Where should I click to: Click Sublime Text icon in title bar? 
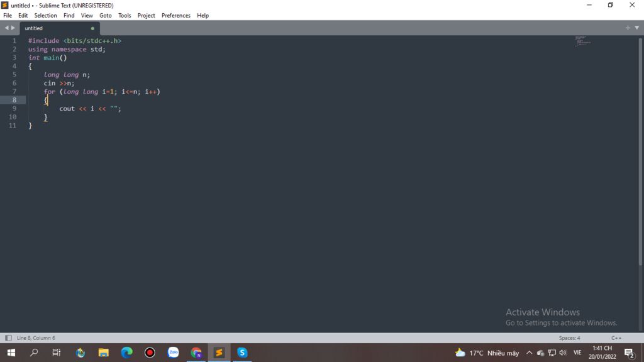(5, 5)
